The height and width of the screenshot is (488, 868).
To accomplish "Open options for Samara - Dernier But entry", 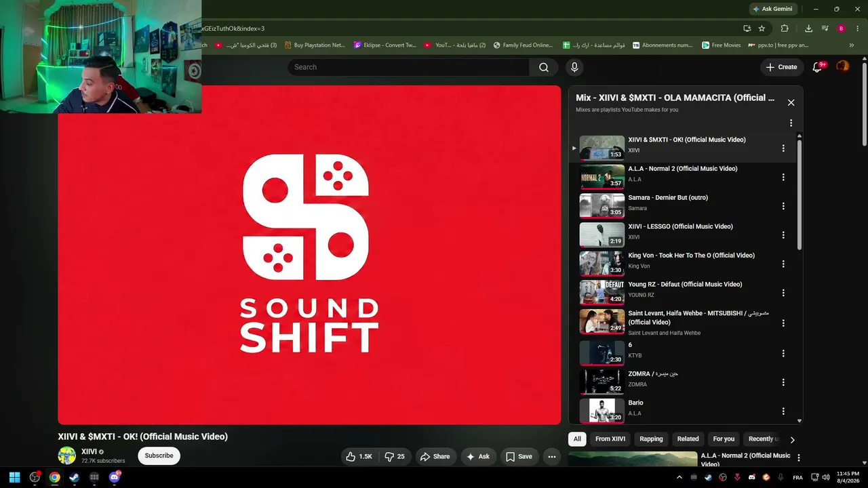I will (783, 206).
